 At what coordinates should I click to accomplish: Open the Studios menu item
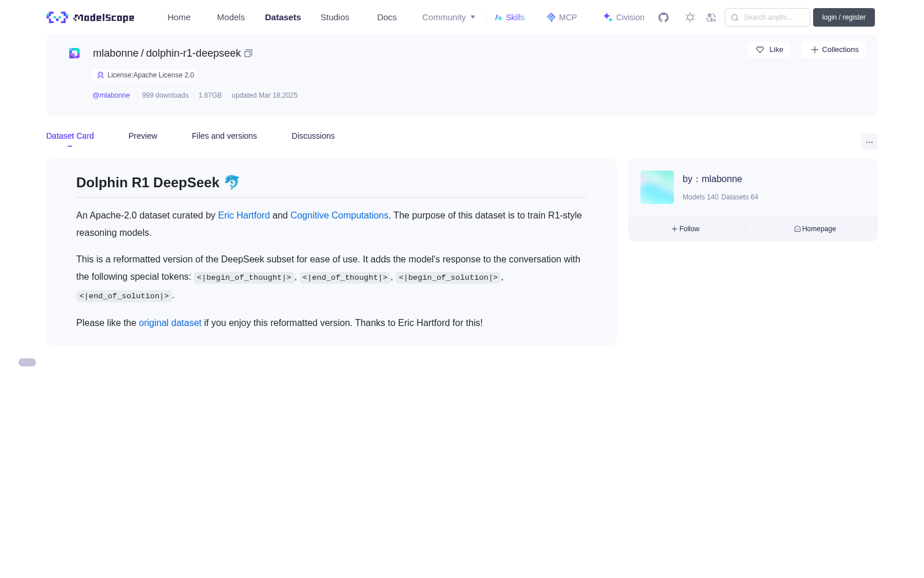point(335,17)
